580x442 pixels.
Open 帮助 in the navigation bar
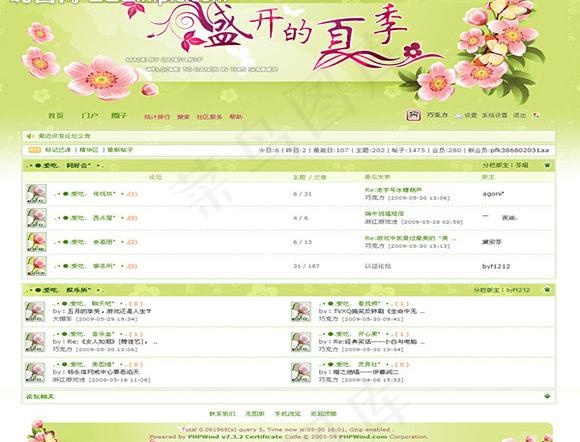tap(236, 117)
